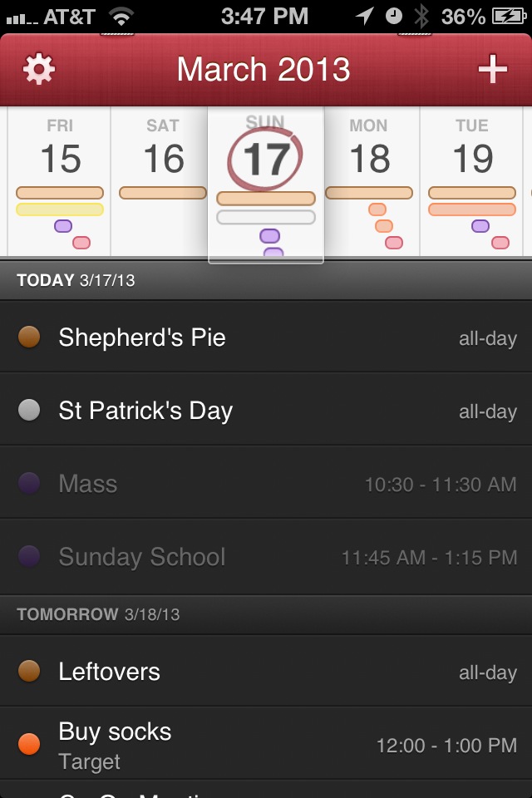The image size is (532, 798).
Task: Tap the orange dot beside Buy socks
Action: 29,744
